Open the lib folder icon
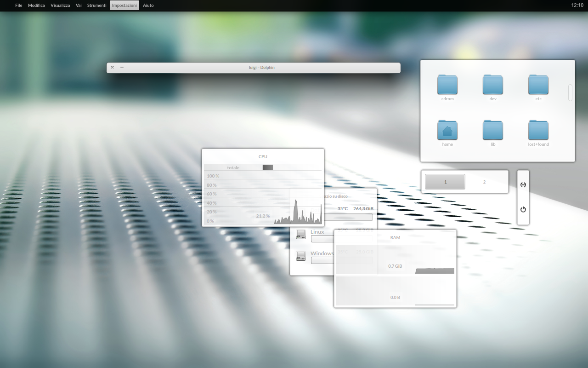The height and width of the screenshot is (368, 588). point(493,130)
